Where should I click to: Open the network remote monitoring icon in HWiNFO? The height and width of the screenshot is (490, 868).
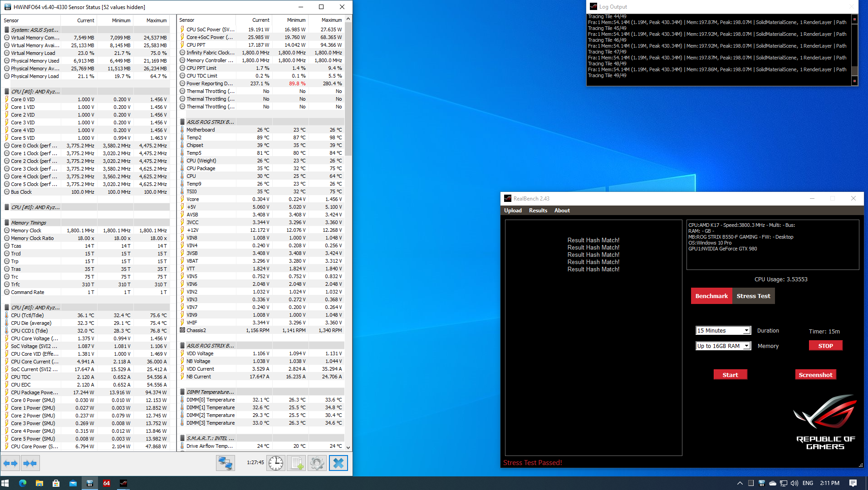click(x=226, y=463)
